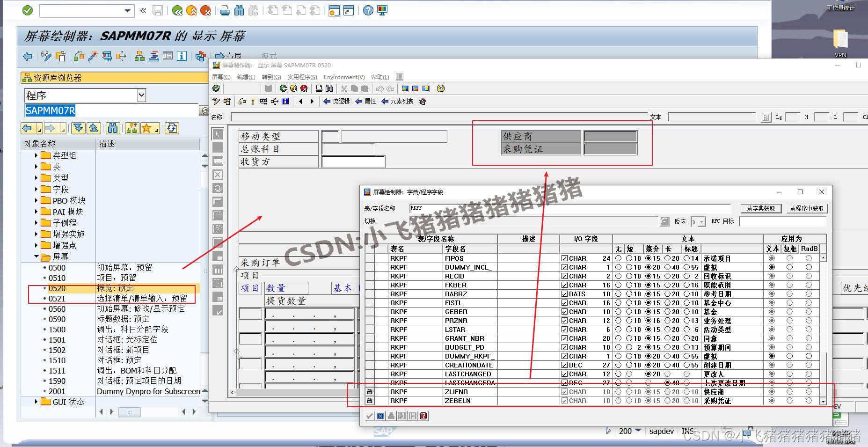Click the Collapse all nodes icon in repository browser
This screenshot has height=447, width=868.
(x=94, y=128)
